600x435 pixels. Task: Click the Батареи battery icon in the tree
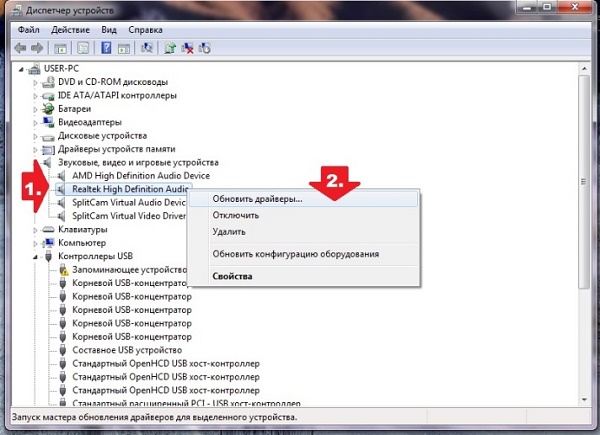coord(49,108)
